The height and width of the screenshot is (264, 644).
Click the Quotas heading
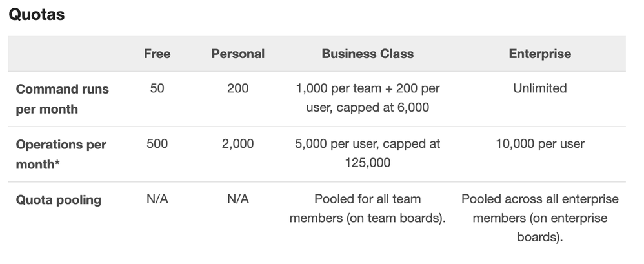pos(37,14)
